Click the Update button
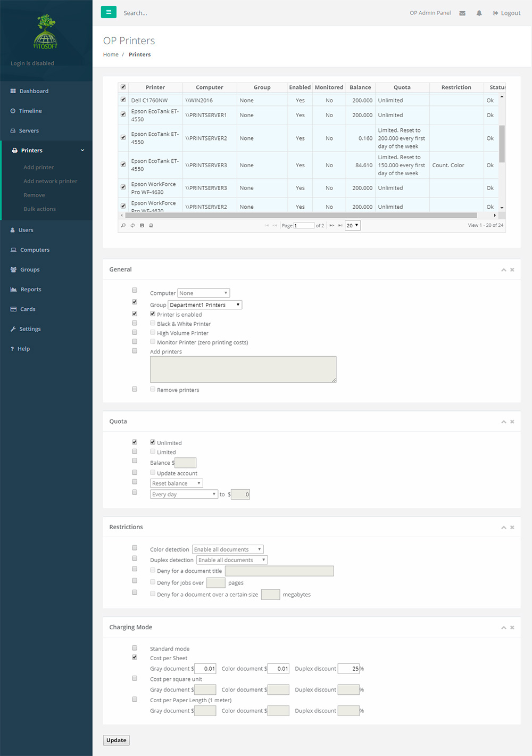The height and width of the screenshot is (756, 532). [x=116, y=740]
